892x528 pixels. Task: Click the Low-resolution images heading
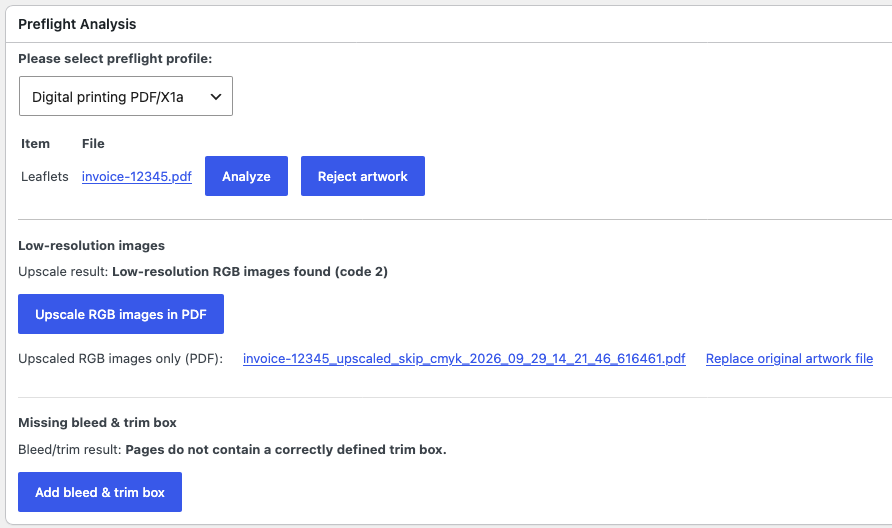tap(92, 245)
